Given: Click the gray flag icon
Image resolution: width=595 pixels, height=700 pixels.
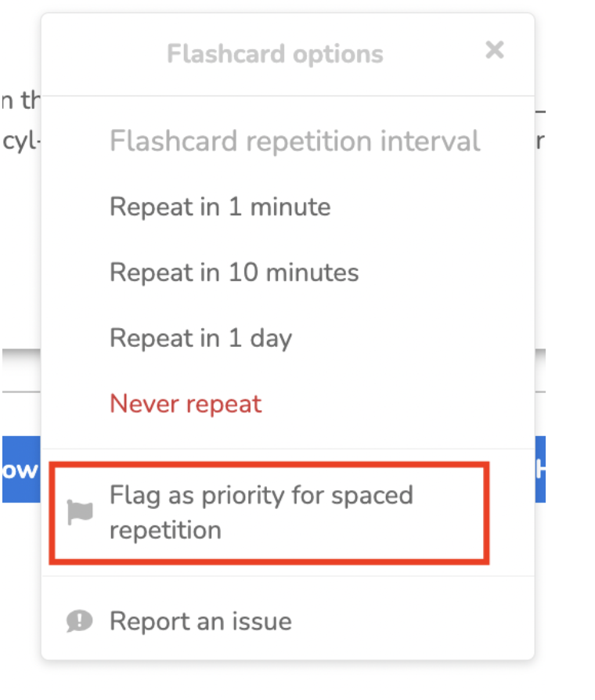Looking at the screenshot, I should pyautogui.click(x=80, y=513).
